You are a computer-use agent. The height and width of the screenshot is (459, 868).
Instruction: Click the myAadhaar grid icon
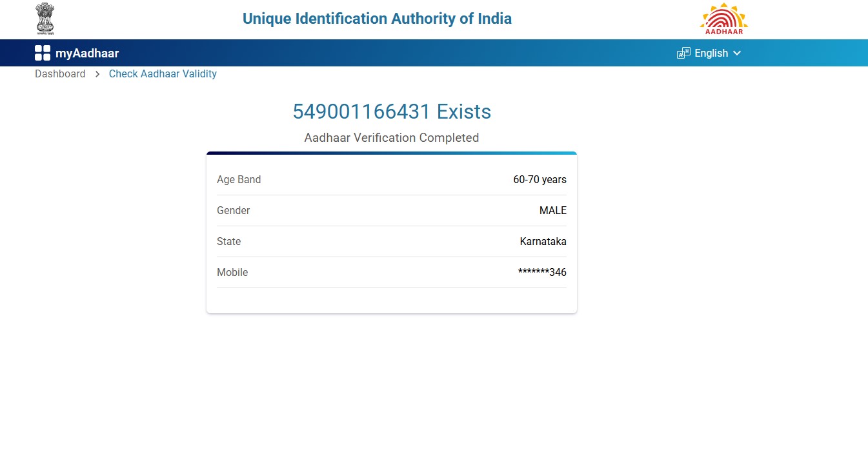pyautogui.click(x=43, y=53)
